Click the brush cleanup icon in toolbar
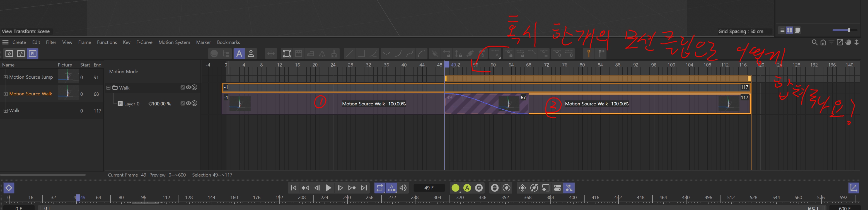 tap(334, 54)
